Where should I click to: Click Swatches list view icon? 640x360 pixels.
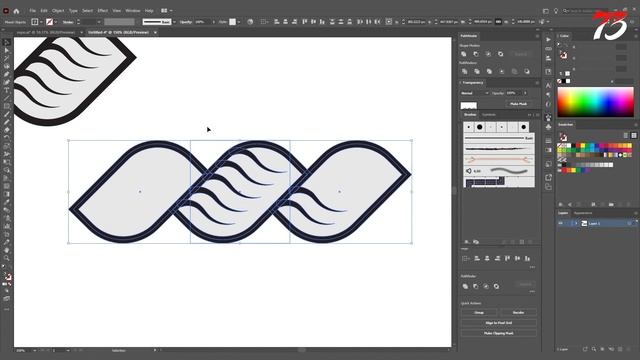(626, 135)
